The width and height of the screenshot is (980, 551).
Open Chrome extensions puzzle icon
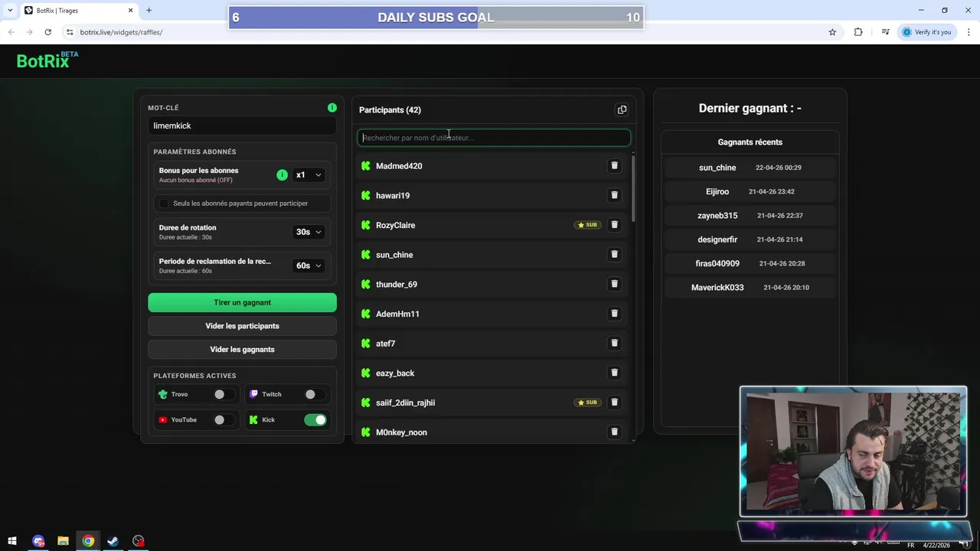857,32
